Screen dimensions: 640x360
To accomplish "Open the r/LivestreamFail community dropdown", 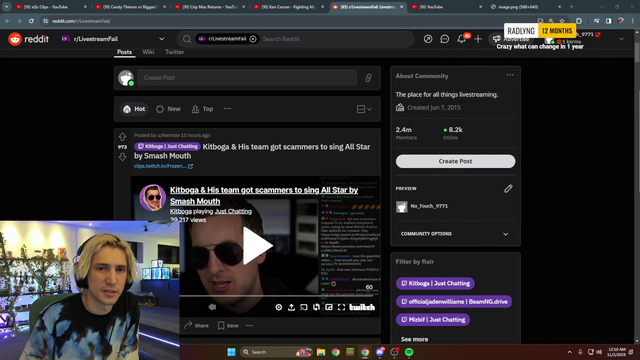I will pyautogui.click(x=113, y=39).
